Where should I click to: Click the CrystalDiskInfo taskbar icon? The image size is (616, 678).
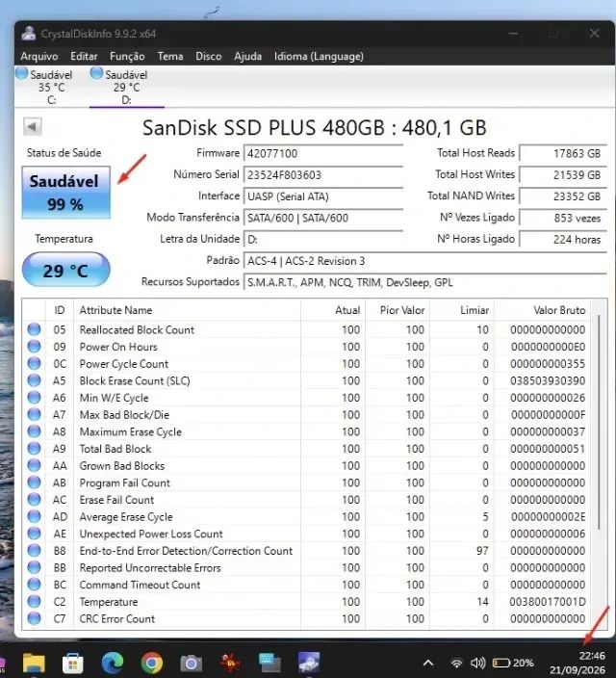point(309,663)
